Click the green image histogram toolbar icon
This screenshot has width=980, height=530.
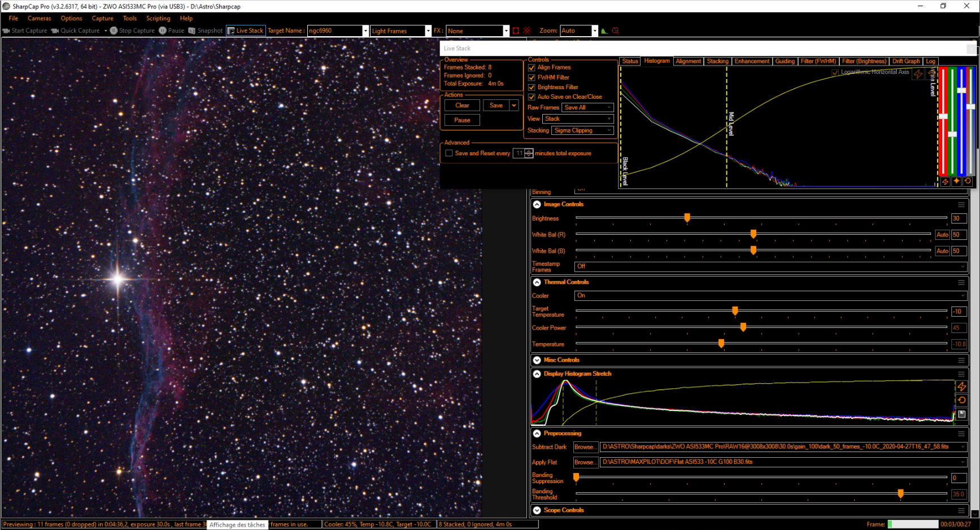(604, 30)
